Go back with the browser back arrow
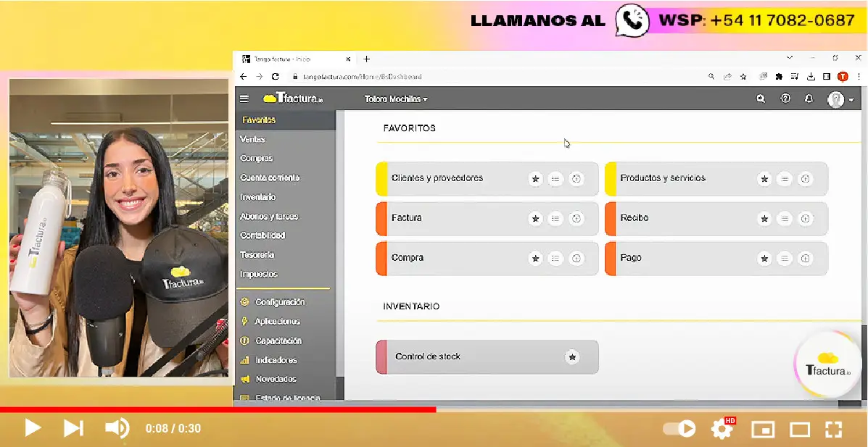The height and width of the screenshot is (447, 868). [x=244, y=76]
